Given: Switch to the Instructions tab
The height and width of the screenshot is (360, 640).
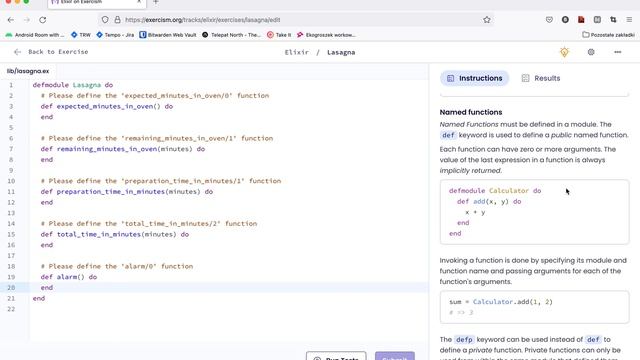Looking at the screenshot, I should (474, 78).
